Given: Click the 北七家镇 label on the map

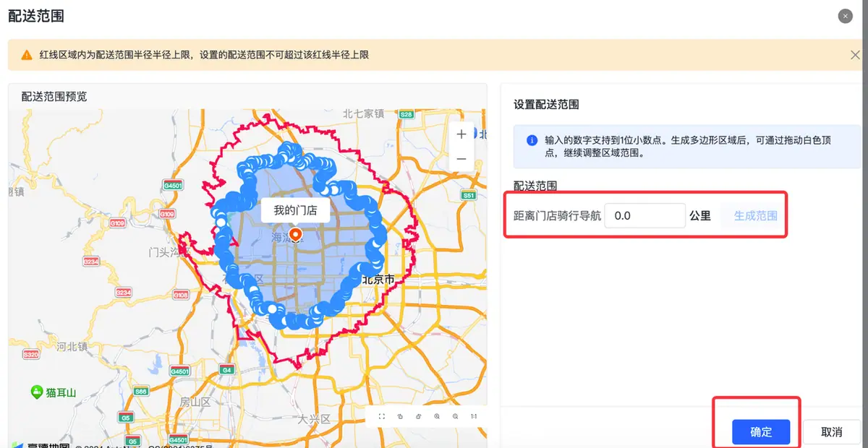Looking at the screenshot, I should 363,113.
